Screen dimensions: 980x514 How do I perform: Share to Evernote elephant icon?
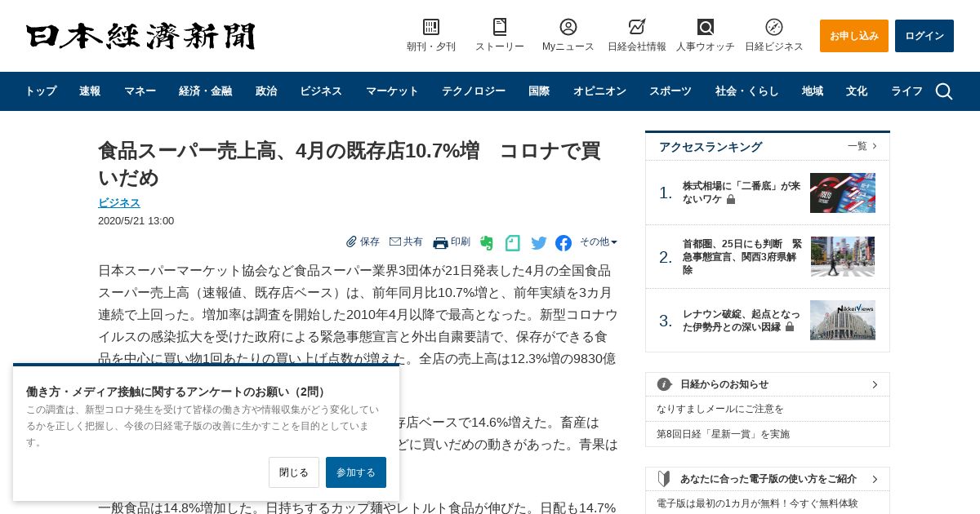[487, 243]
